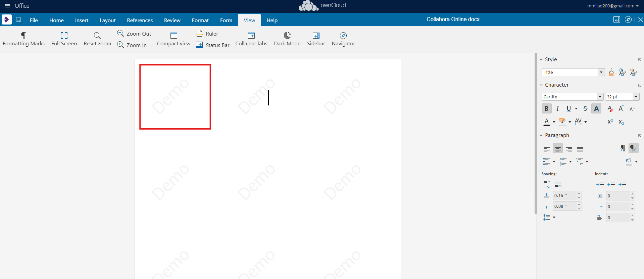Collapse the Paragraph section in sidebar
The height and width of the screenshot is (279, 644).
click(x=541, y=135)
